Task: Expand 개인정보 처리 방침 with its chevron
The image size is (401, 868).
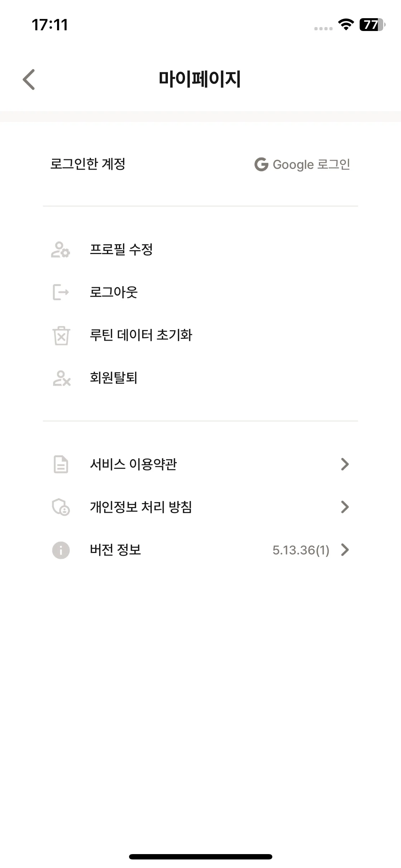Action: (345, 507)
